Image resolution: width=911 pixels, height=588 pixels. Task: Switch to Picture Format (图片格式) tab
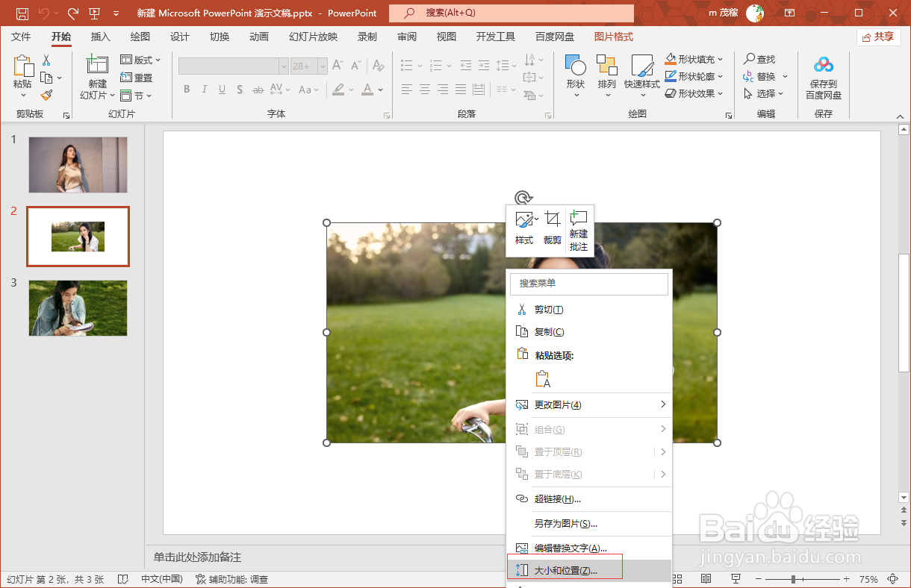click(614, 37)
